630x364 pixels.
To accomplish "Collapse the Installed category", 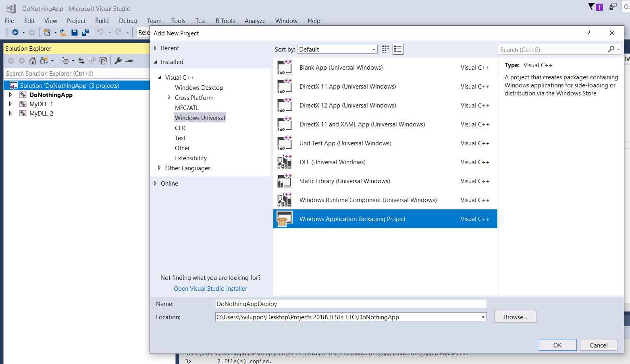I will (155, 62).
